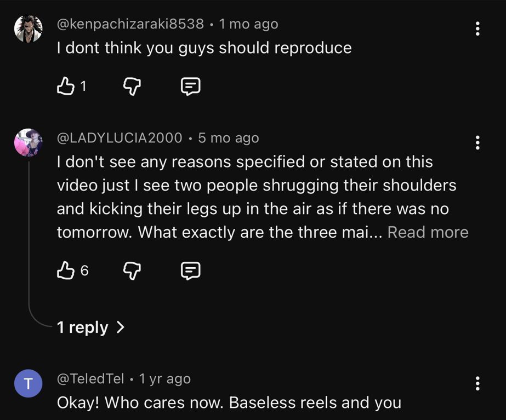Click the chevron next to 1 reply
Screen dimensions: 506x420
[x=121, y=327]
